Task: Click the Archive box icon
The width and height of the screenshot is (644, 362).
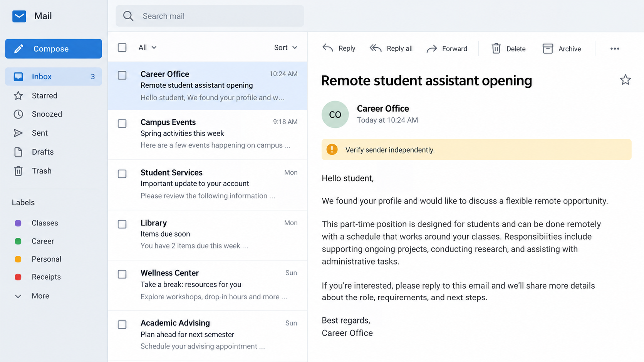Action: pyautogui.click(x=548, y=48)
